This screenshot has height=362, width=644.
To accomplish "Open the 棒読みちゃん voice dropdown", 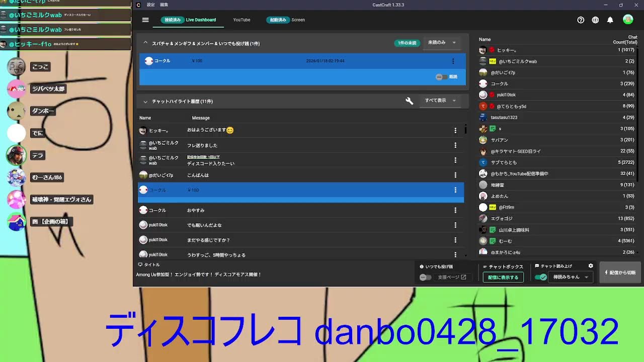I will [571, 277].
